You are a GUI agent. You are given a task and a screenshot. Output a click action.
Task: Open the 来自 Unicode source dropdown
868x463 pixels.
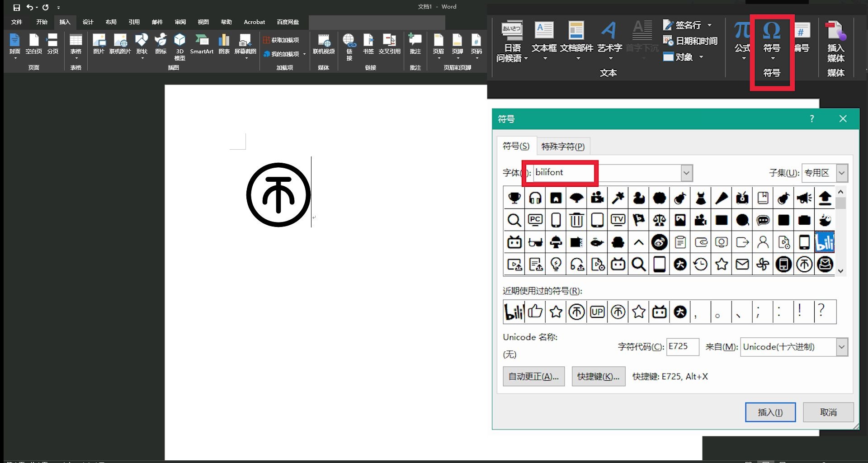point(841,347)
